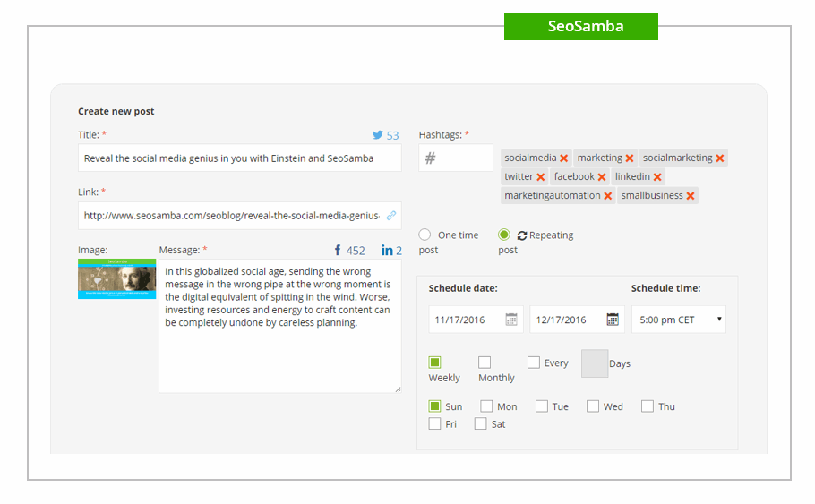Viewport: 815px width, 504px height.
Task: Click the Twitter count 53
Action: (392, 135)
